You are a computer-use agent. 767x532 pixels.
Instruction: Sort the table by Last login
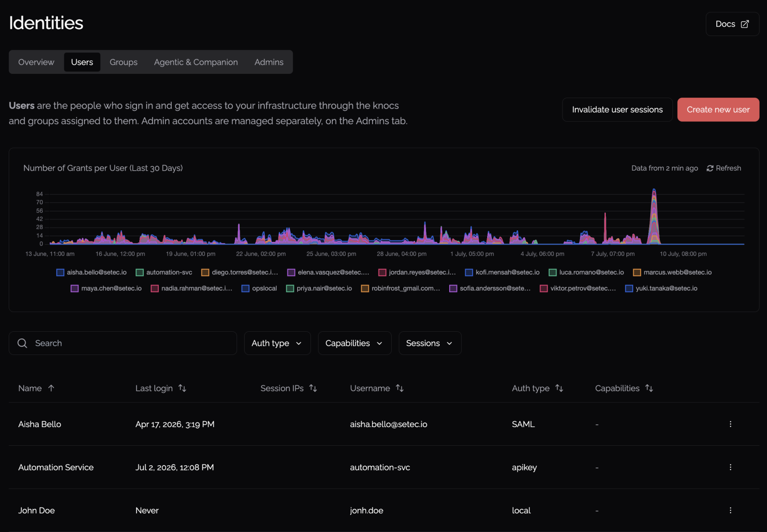[x=161, y=388]
